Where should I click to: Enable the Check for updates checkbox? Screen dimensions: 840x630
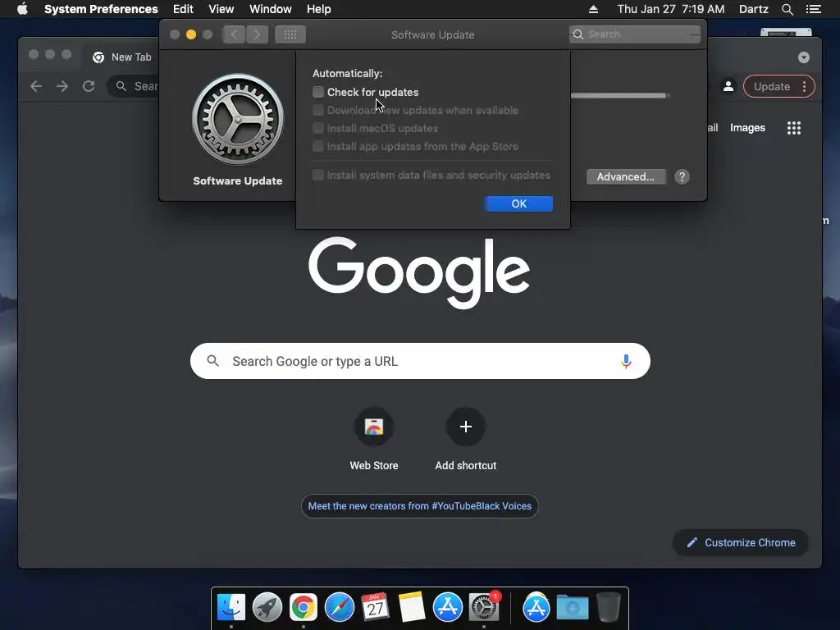(318, 92)
